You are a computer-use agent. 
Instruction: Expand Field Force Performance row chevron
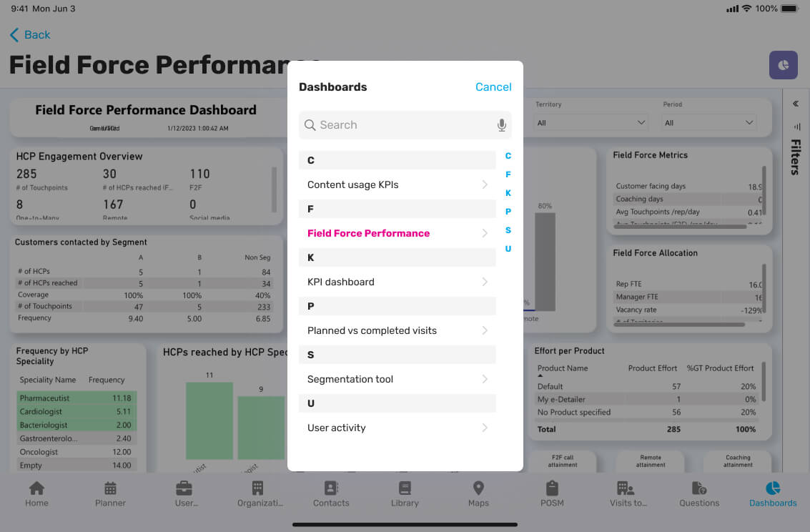pyautogui.click(x=485, y=233)
